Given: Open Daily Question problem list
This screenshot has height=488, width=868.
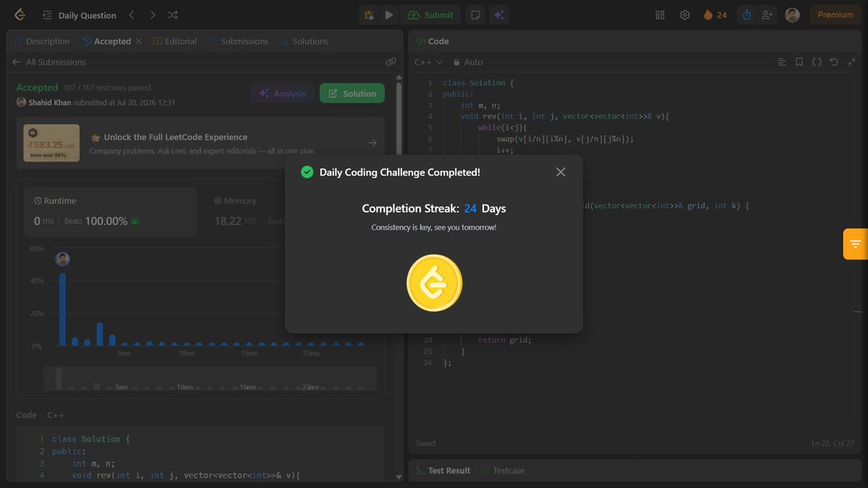Looking at the screenshot, I should (x=80, y=15).
